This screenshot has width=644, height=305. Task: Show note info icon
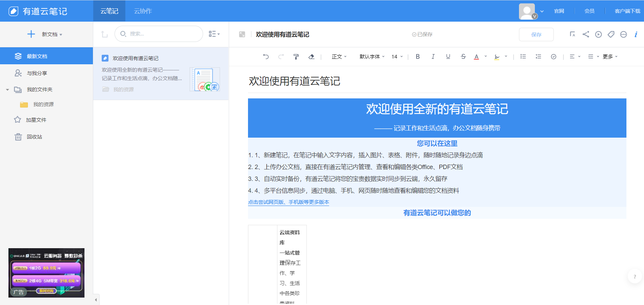point(636,34)
